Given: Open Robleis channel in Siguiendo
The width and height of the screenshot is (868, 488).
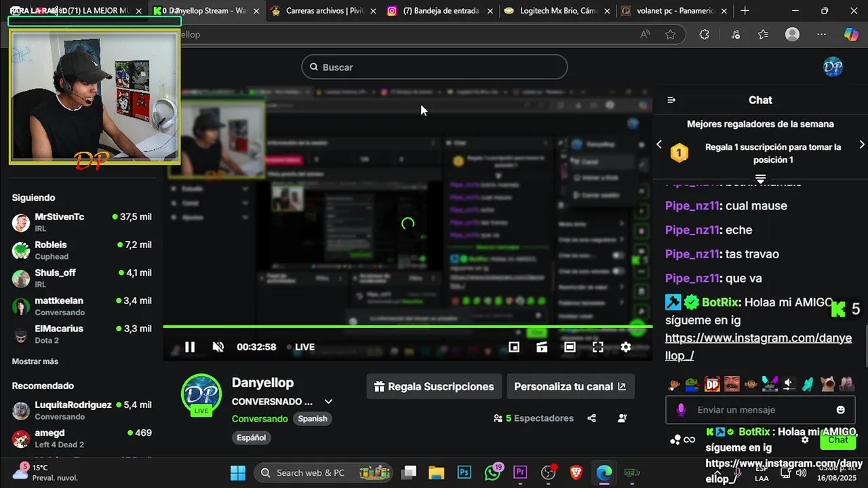Looking at the screenshot, I should click(x=81, y=250).
